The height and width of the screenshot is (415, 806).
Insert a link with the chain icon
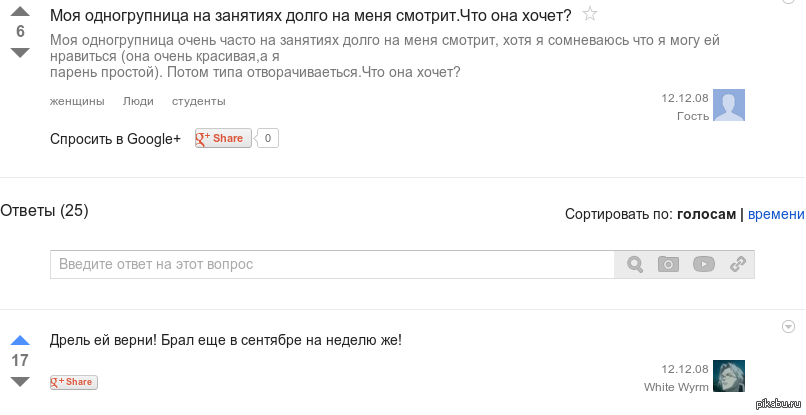coord(738,264)
